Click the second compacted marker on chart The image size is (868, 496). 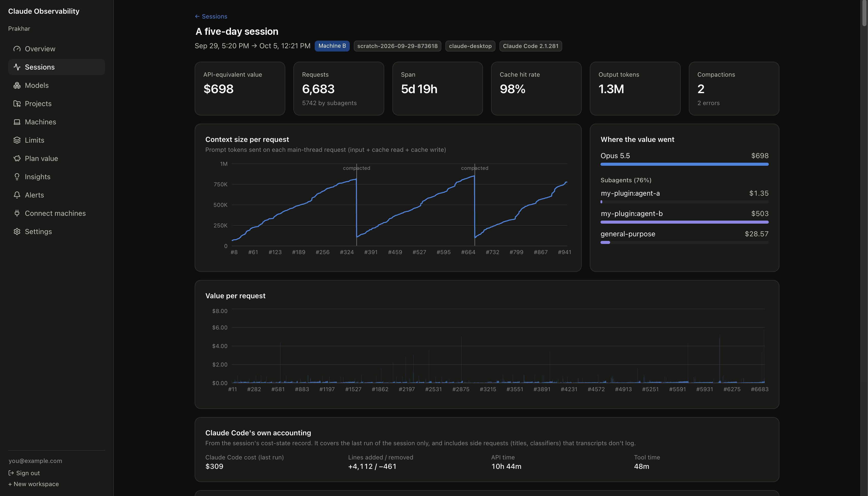pyautogui.click(x=475, y=168)
